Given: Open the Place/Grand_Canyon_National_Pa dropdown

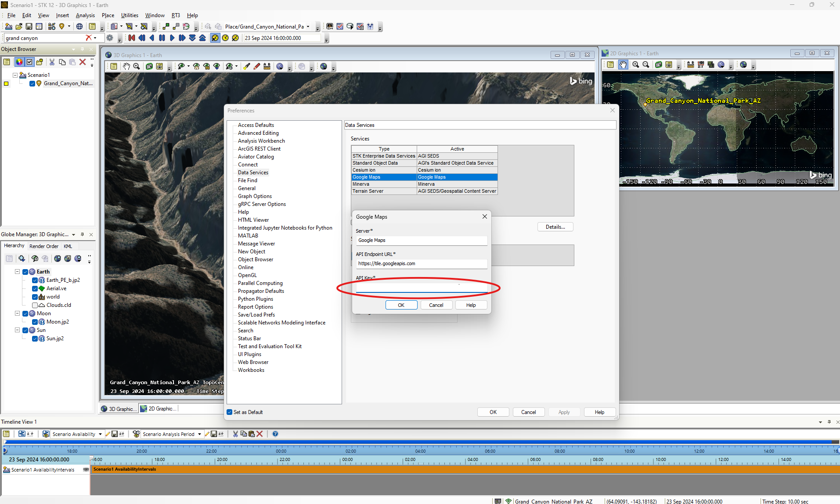Looking at the screenshot, I should pos(308,26).
